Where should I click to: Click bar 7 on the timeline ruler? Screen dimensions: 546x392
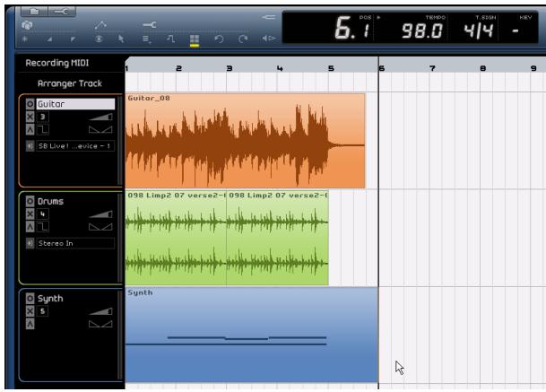pos(432,68)
